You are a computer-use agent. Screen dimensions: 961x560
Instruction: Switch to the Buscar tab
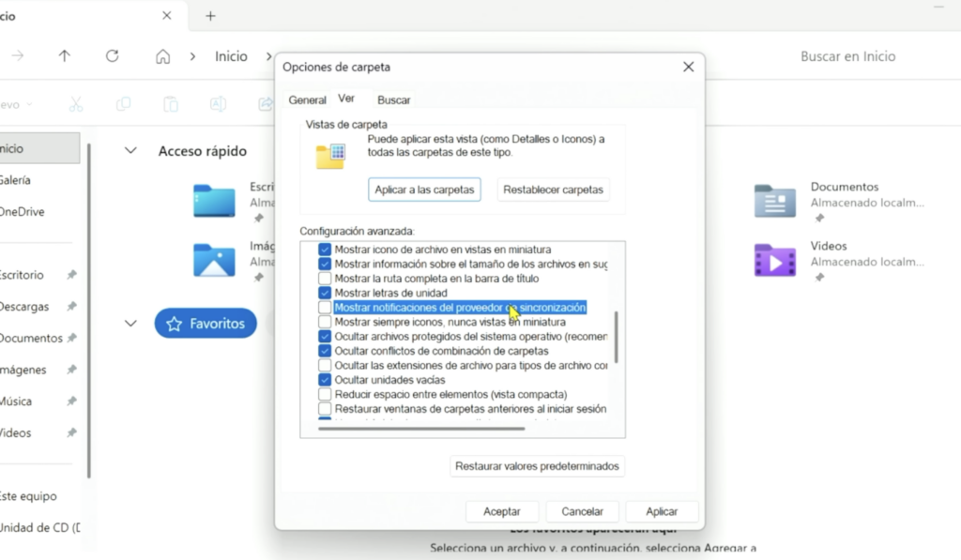tap(393, 99)
